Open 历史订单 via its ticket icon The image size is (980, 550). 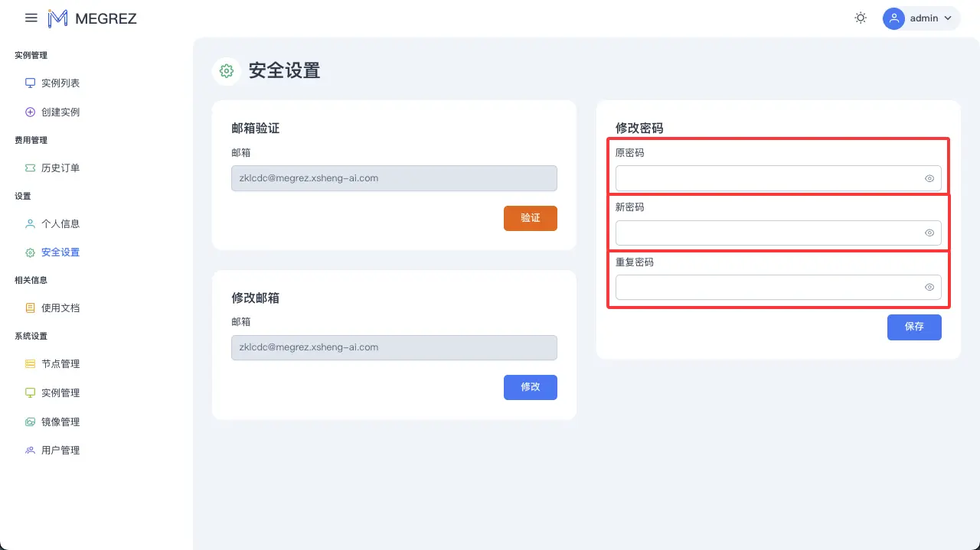click(x=28, y=168)
